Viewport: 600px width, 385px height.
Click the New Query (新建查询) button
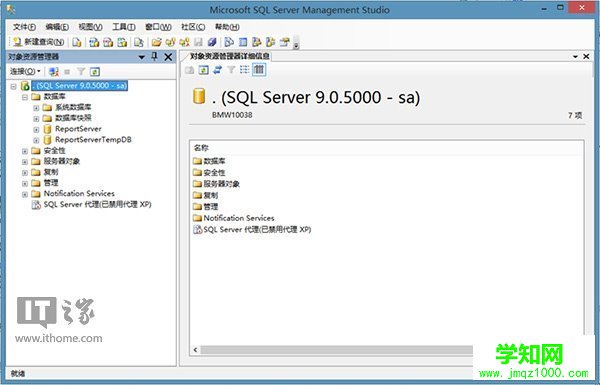[38, 42]
